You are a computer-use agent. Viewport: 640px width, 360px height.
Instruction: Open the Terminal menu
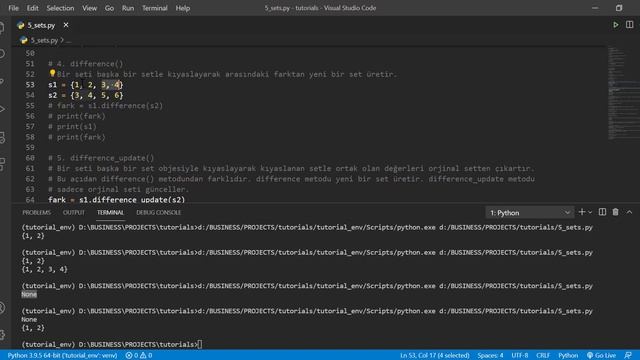tap(155, 8)
